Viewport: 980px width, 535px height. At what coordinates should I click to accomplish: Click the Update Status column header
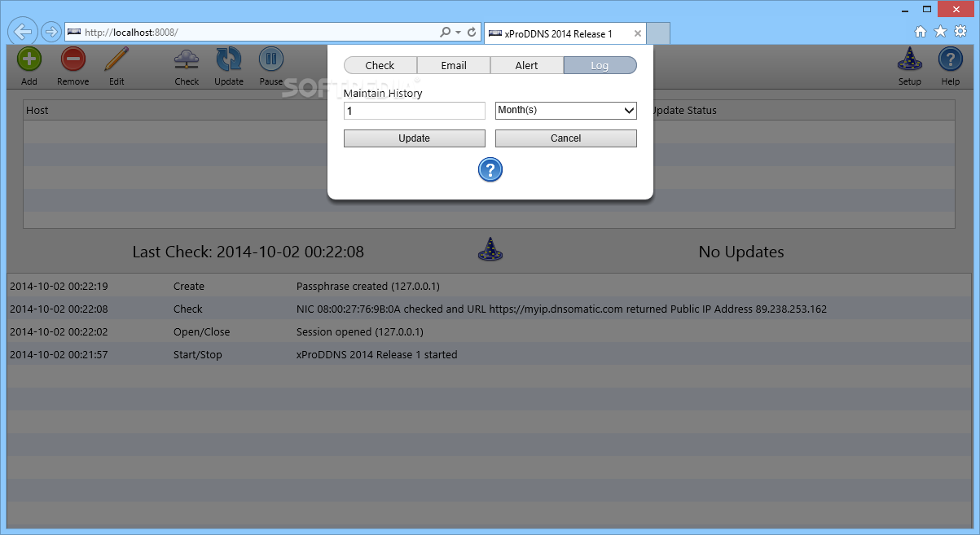click(684, 110)
